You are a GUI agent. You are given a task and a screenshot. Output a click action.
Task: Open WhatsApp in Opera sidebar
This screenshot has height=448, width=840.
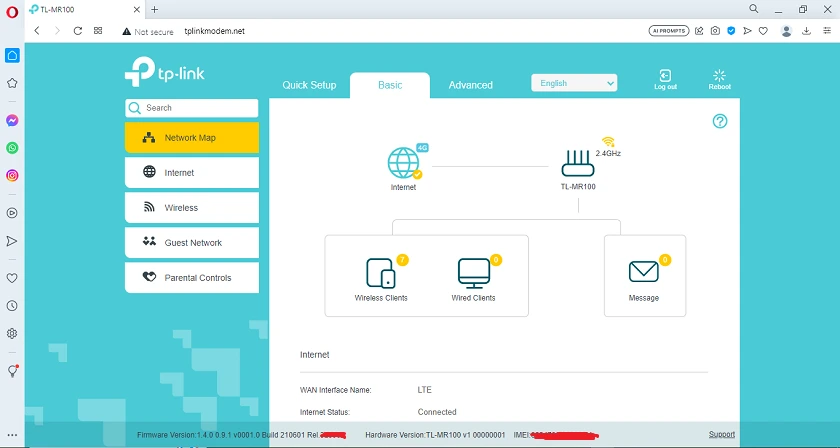[x=12, y=148]
